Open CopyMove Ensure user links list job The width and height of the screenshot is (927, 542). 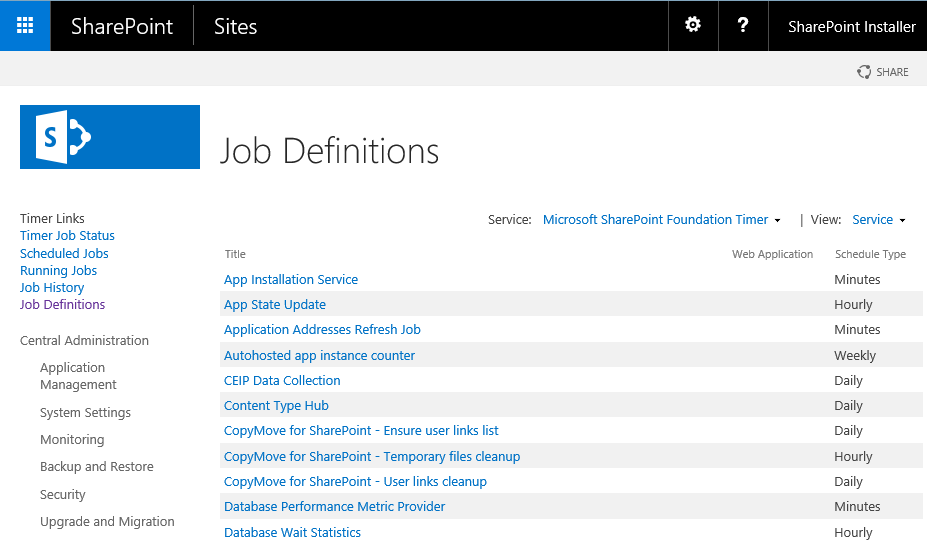pos(361,431)
